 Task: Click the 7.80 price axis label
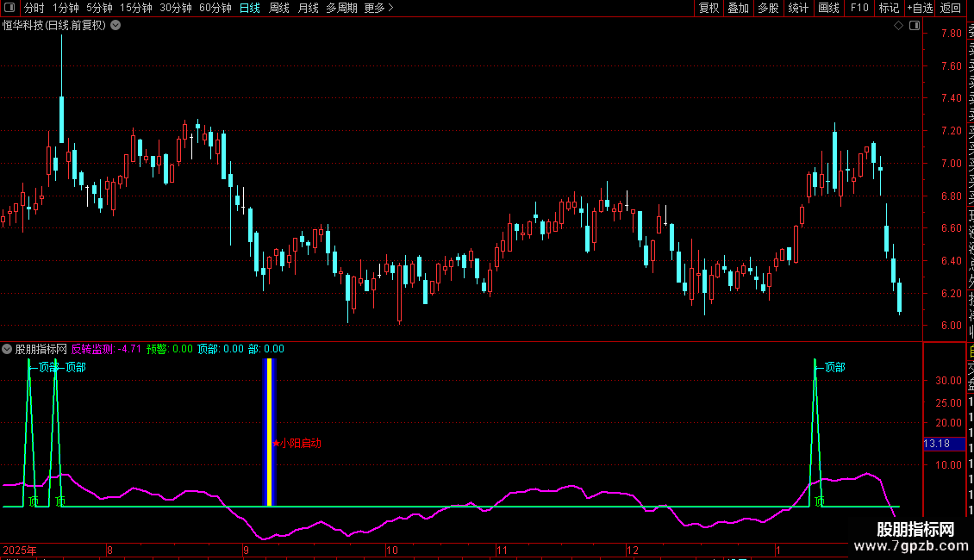[951, 34]
